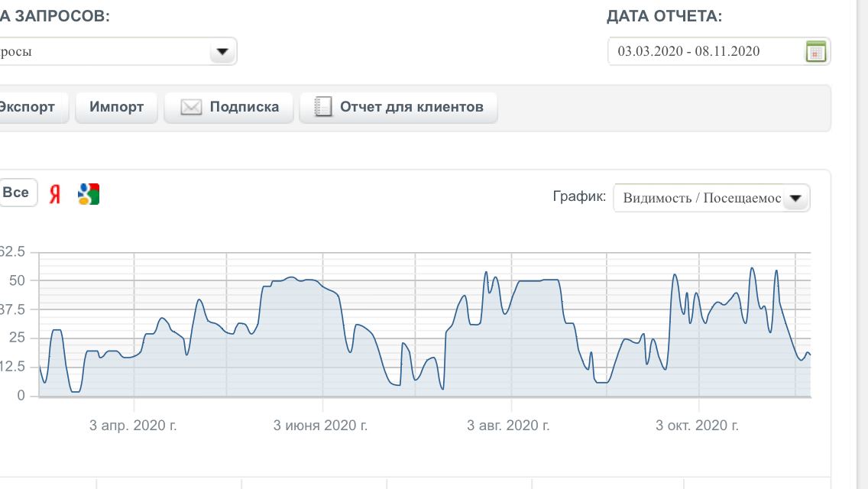Click the Импорт button
The image size is (868, 489).
[116, 107]
